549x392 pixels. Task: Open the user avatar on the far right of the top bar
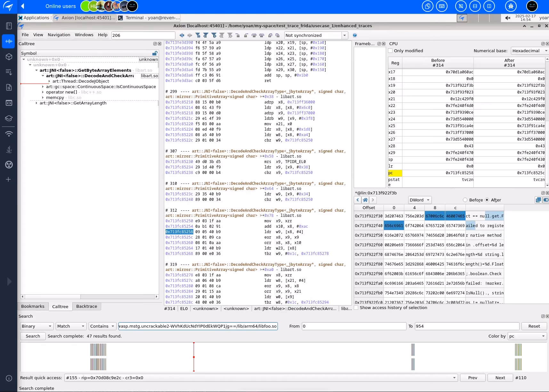click(x=532, y=6)
